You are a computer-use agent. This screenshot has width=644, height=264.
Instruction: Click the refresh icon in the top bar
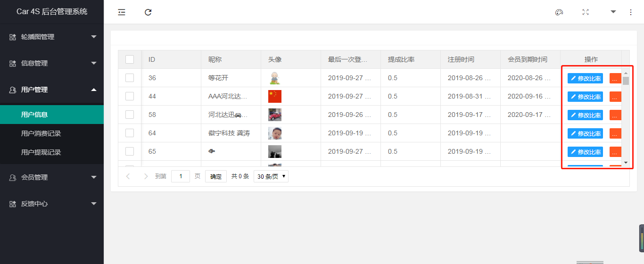tap(148, 12)
